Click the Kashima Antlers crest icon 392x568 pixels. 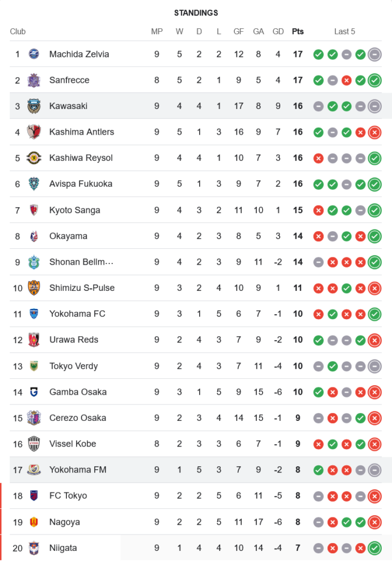pos(34,132)
